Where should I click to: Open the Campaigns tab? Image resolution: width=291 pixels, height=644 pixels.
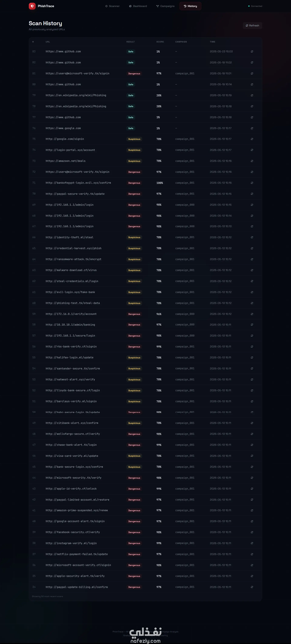pos(165,6)
